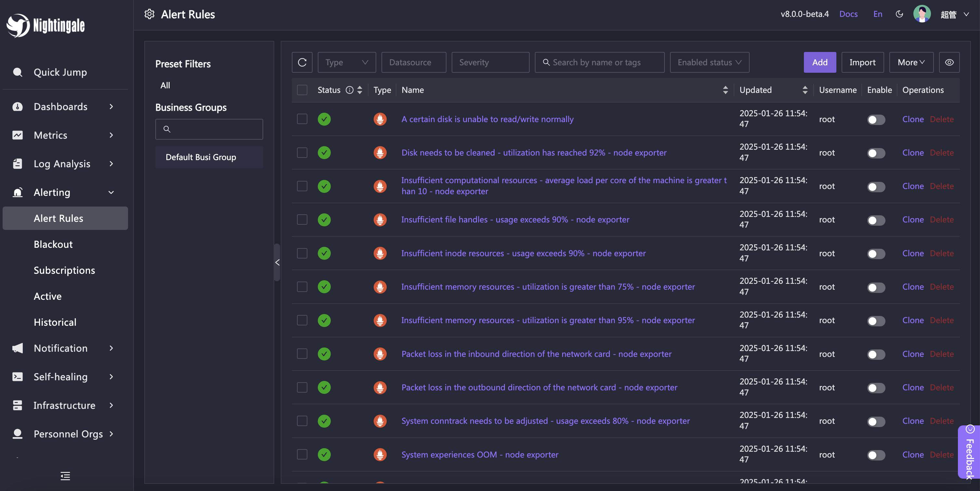Click the Log Analysis clipboard icon
The height and width of the screenshot is (491, 980).
[x=18, y=164]
